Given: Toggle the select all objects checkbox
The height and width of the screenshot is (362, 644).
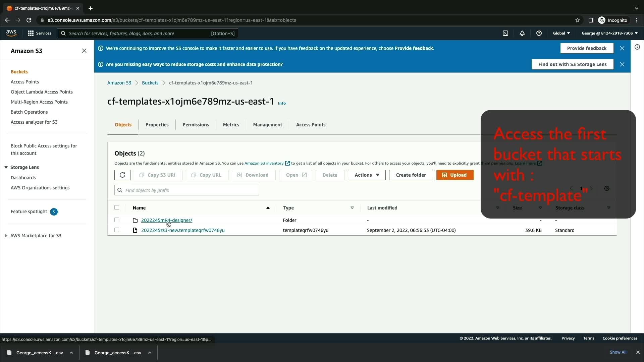Looking at the screenshot, I should 117,207.
